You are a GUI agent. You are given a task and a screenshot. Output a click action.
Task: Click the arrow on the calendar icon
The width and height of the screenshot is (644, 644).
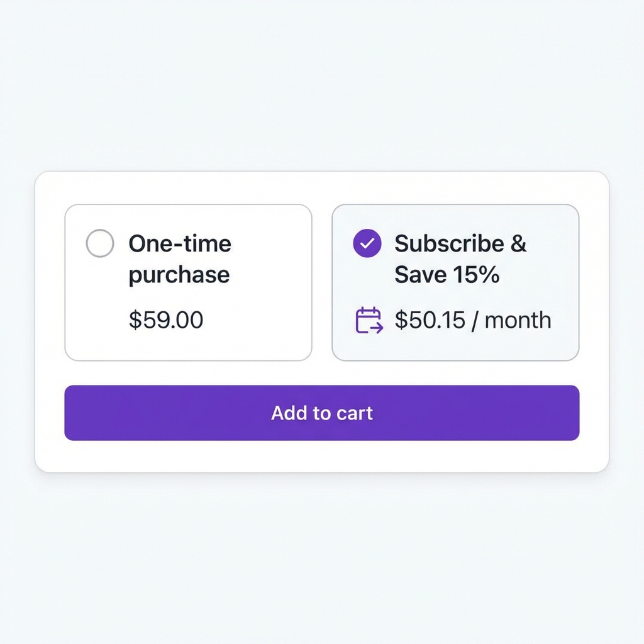click(x=377, y=328)
